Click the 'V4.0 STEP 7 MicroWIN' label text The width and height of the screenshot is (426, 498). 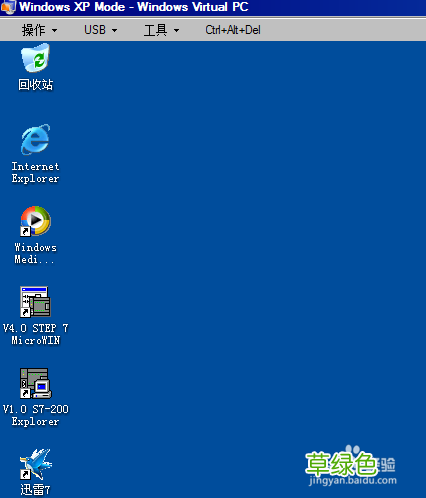(35, 334)
